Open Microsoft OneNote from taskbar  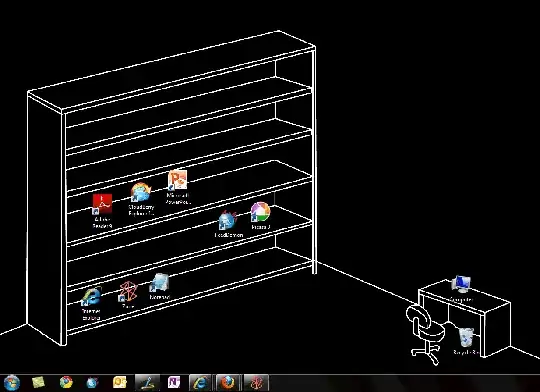[174, 383]
